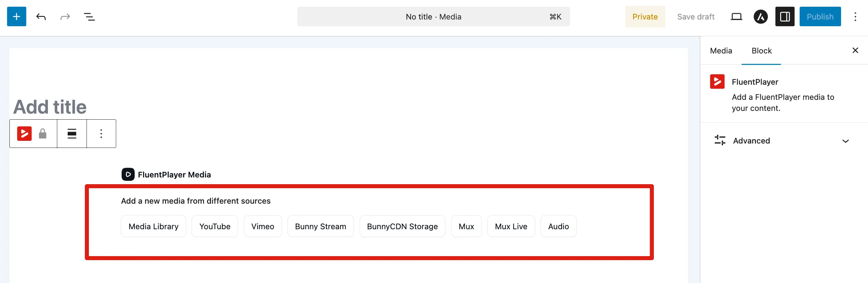The image size is (868, 283).
Task: Click the 'FluentPlayer' sidebar block name
Action: point(755,82)
